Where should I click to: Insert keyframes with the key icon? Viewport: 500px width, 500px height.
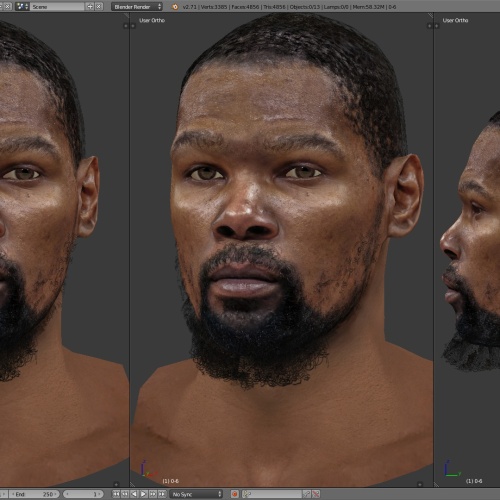306,494
